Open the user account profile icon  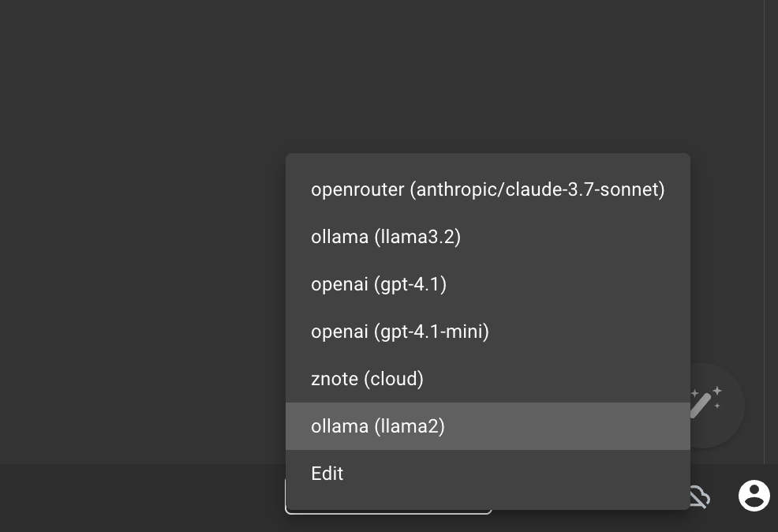[754, 496]
